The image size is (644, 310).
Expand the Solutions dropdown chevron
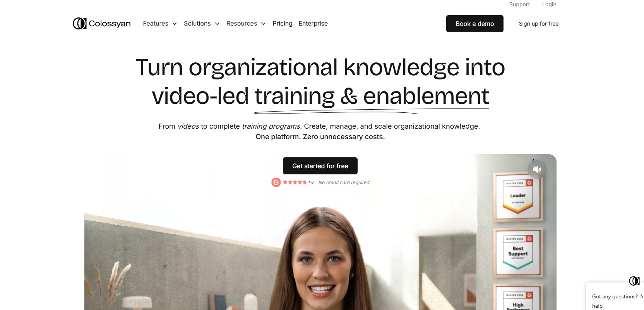[x=217, y=24]
